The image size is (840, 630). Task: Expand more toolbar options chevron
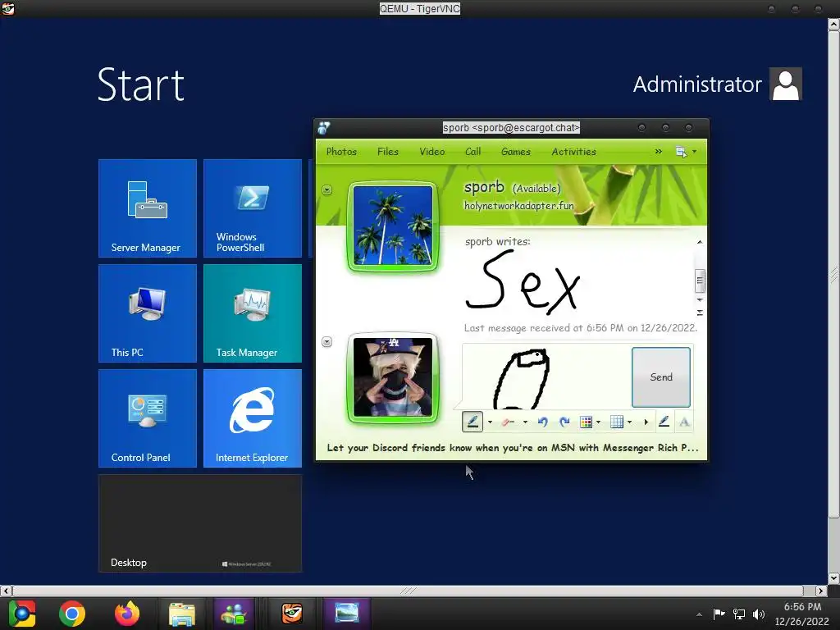[x=659, y=152]
